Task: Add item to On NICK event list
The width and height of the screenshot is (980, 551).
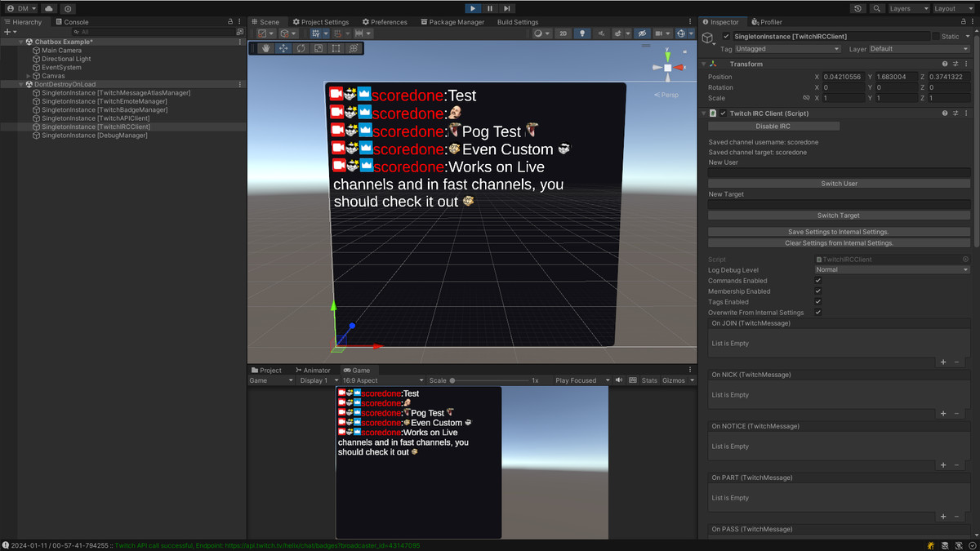Action: point(943,413)
